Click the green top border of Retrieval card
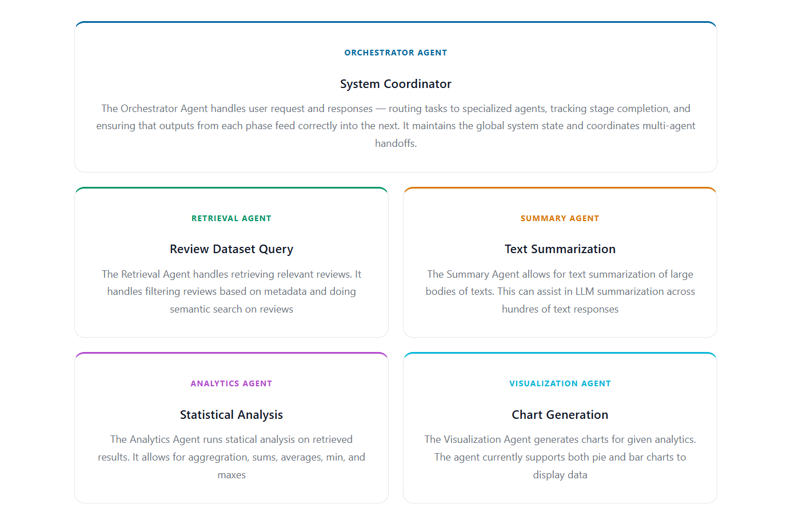The image size is (802, 532). point(232,188)
